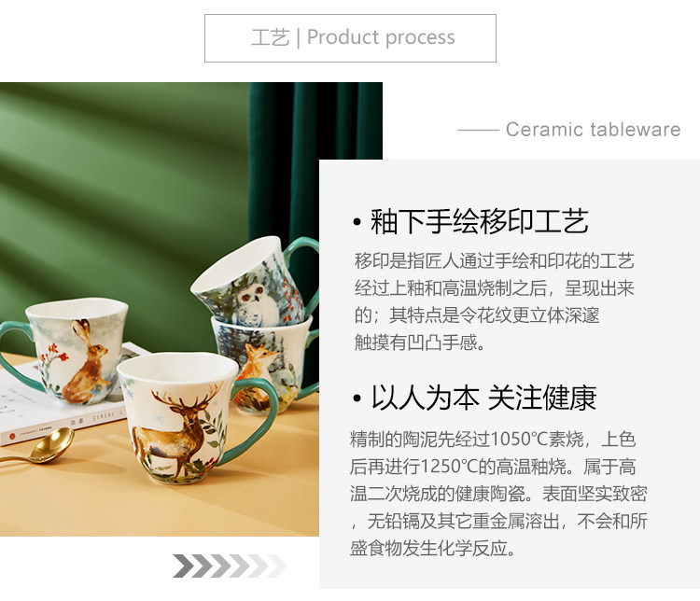Click the bullet before 釉下手绘移印工艺
The image size is (700, 601).
[x=357, y=222]
